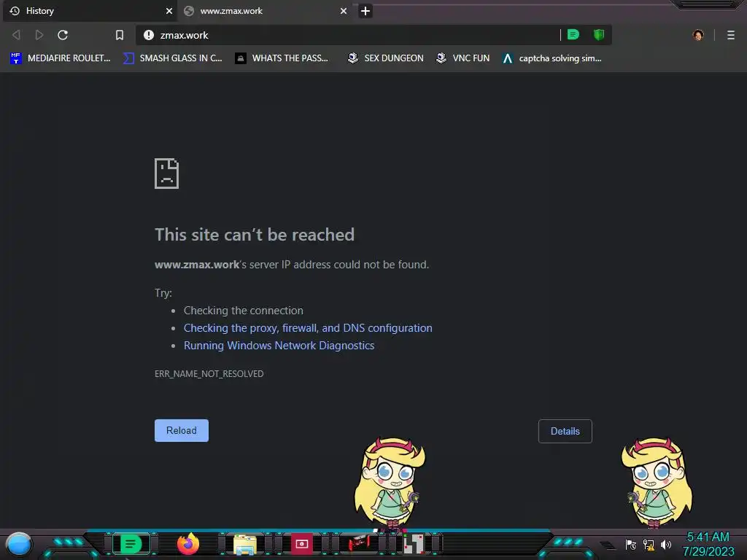Image resolution: width=747 pixels, height=560 pixels.
Task: Open the green shield extension icon
Action: coord(599,34)
